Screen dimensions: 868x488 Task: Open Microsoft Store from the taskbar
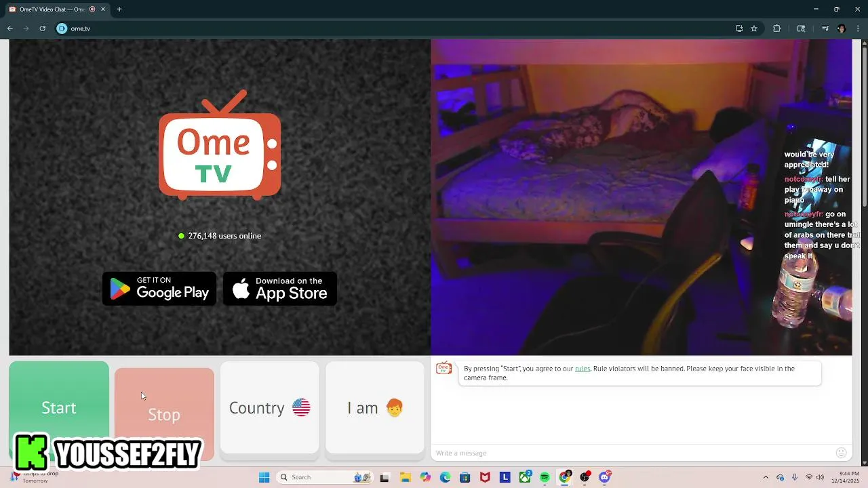point(465,477)
